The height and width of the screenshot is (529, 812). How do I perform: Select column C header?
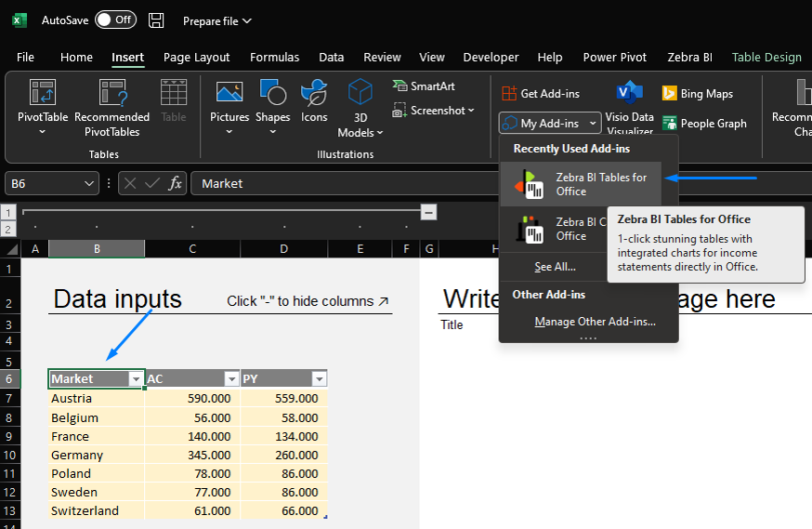[192, 249]
